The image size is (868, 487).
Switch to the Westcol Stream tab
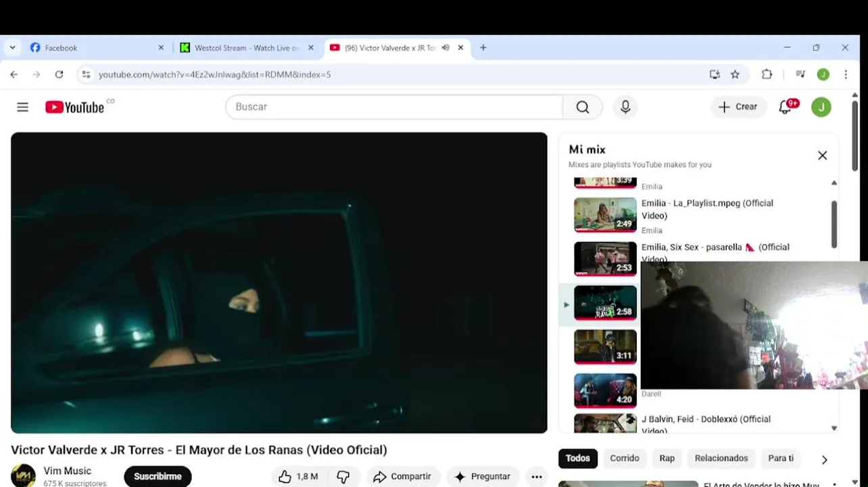(246, 48)
